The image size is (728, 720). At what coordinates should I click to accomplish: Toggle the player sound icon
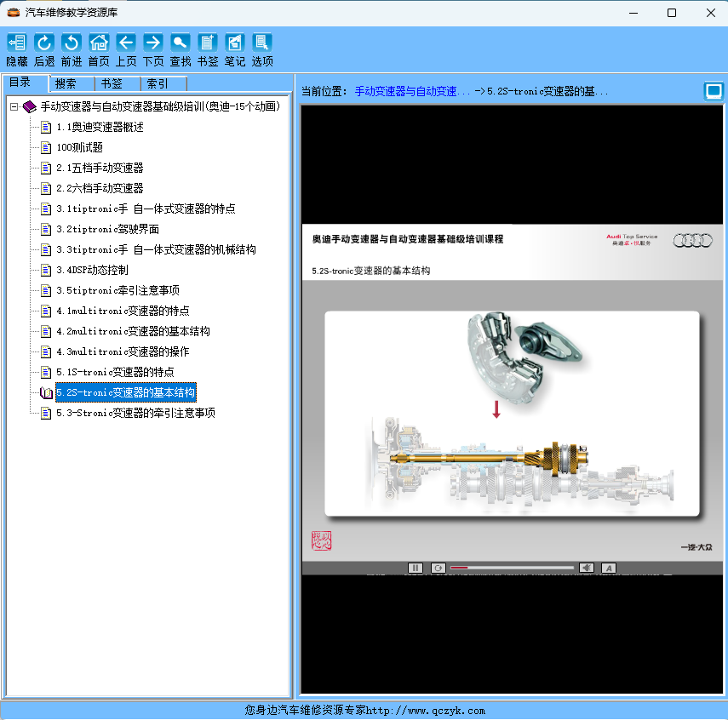[x=587, y=568]
